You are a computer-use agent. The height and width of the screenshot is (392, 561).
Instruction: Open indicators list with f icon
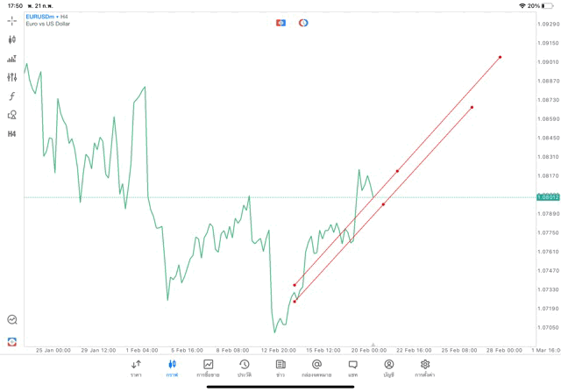coord(12,96)
